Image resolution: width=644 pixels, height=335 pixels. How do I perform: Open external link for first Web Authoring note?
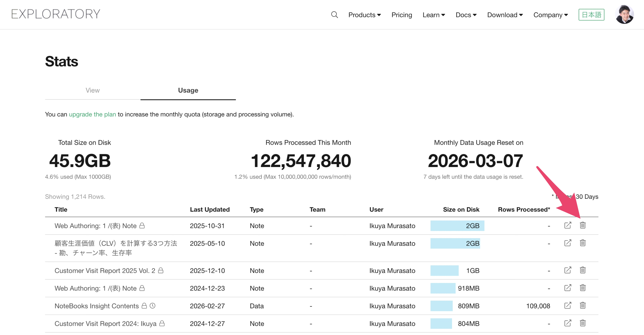[x=568, y=225]
